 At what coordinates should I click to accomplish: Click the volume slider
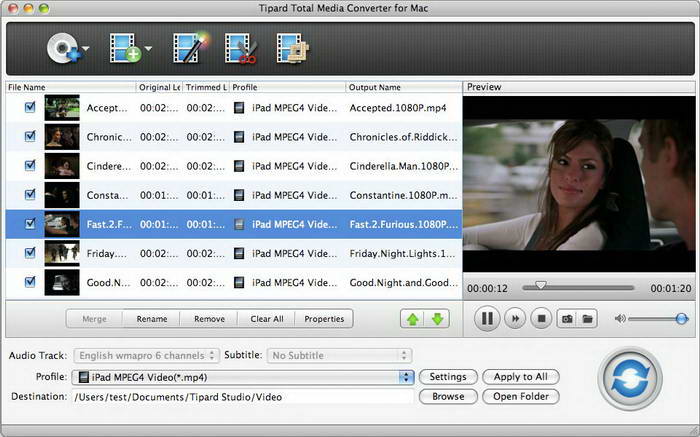click(657, 319)
